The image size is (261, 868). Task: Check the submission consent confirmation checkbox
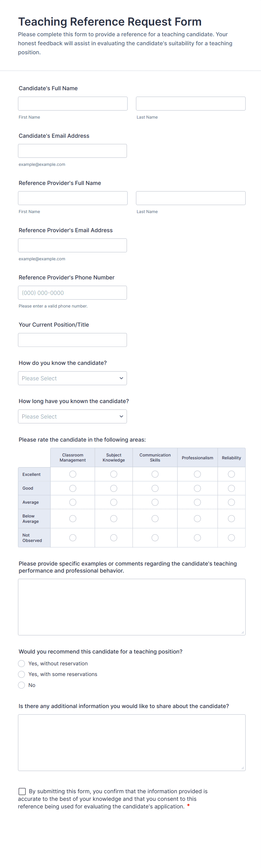pyautogui.click(x=22, y=791)
